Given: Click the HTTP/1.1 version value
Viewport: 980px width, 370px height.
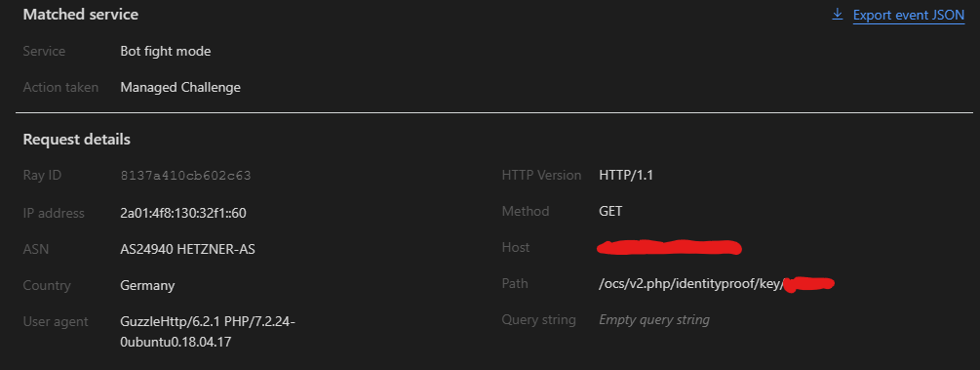Looking at the screenshot, I should 626,176.
